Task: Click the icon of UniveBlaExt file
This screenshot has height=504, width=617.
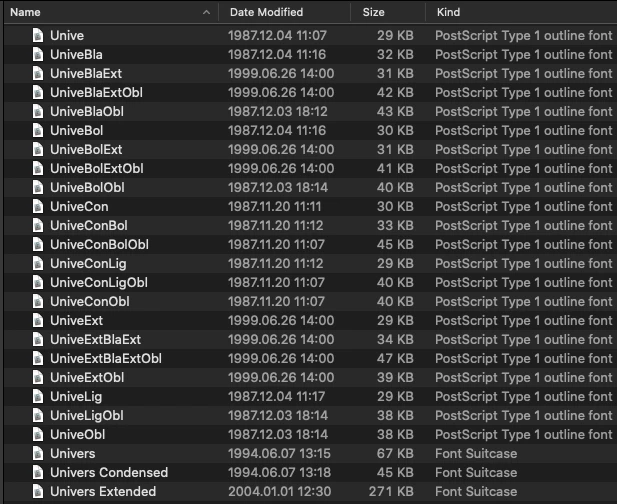Action: [x=38, y=74]
